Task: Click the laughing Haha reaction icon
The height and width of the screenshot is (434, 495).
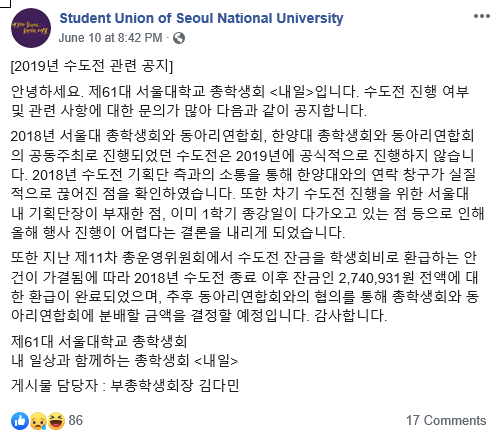Action: [x=56, y=421]
